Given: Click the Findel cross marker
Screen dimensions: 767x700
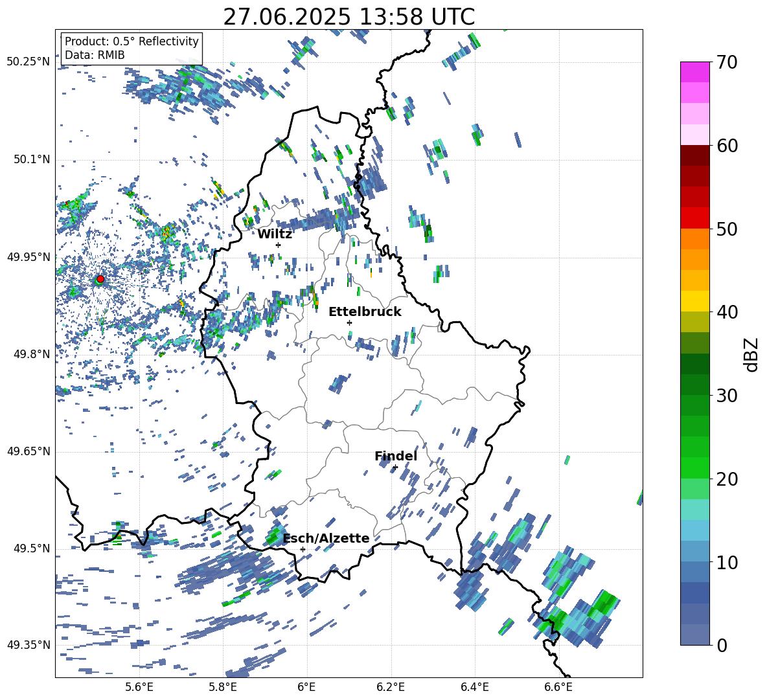Looking at the screenshot, I should pyautogui.click(x=395, y=468).
